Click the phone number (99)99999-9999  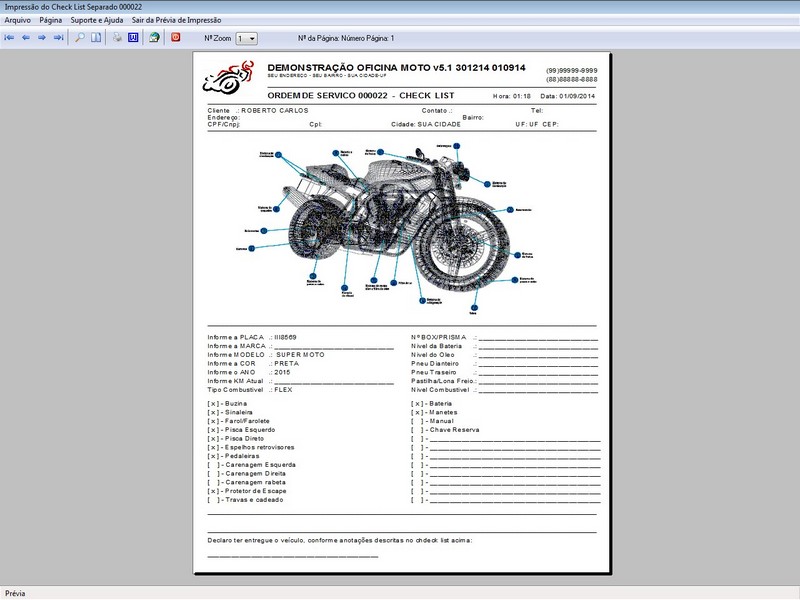pos(571,70)
